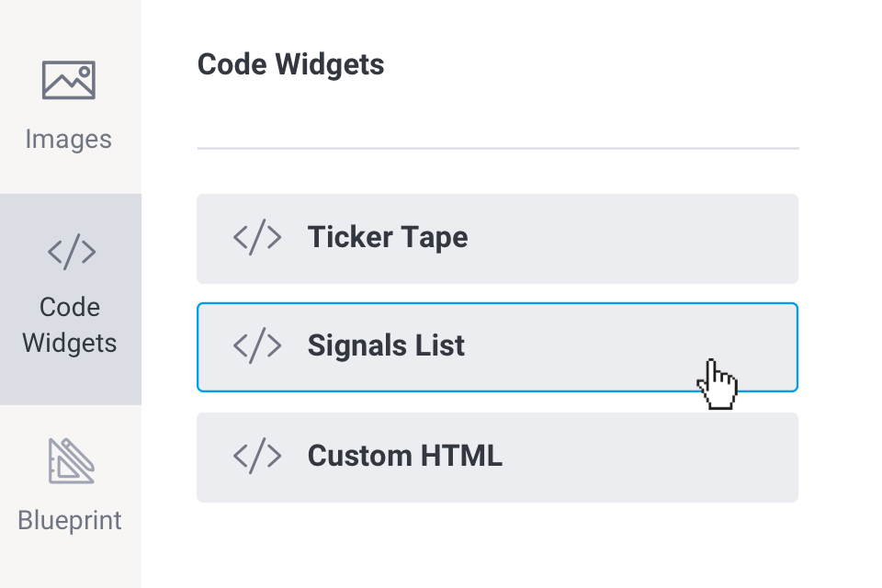Click the Blueprint ruler and triangle icon
The image size is (882, 588).
click(71, 461)
